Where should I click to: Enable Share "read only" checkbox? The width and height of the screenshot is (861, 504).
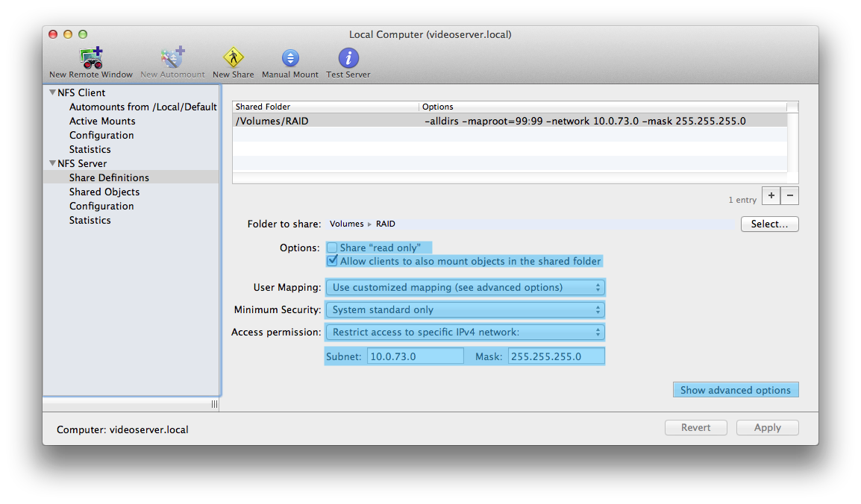point(332,248)
